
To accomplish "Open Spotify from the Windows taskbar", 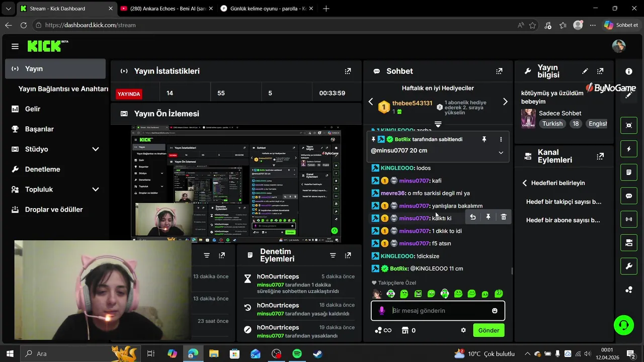I will tap(297, 353).
